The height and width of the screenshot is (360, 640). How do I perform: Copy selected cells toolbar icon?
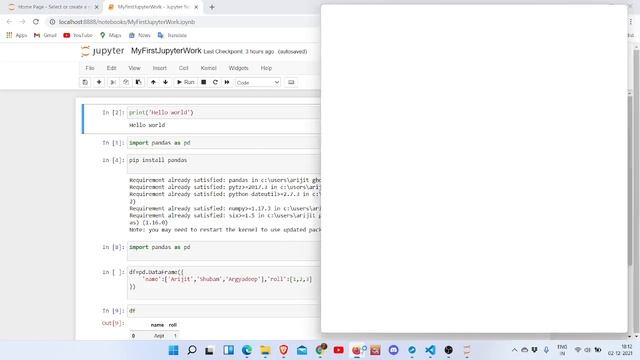[126, 82]
